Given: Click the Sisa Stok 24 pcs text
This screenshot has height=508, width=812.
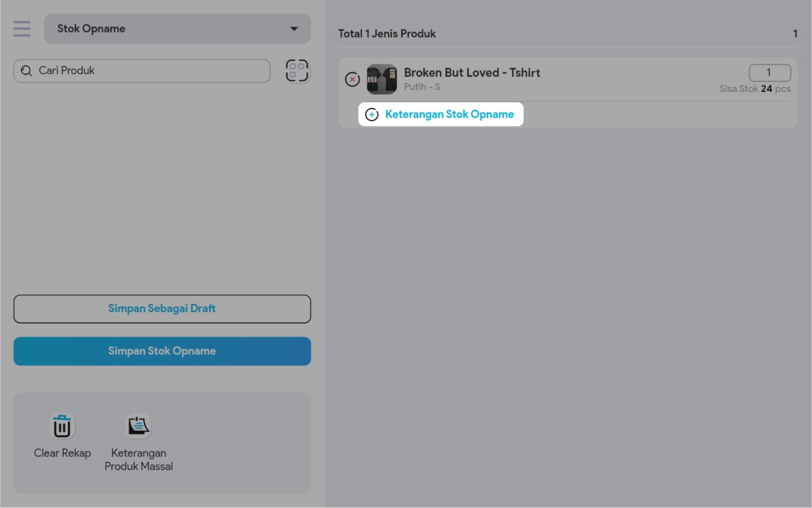Looking at the screenshot, I should (755, 89).
